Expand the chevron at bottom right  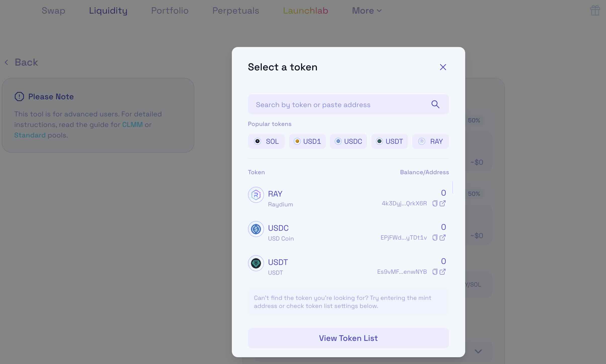[x=478, y=351]
